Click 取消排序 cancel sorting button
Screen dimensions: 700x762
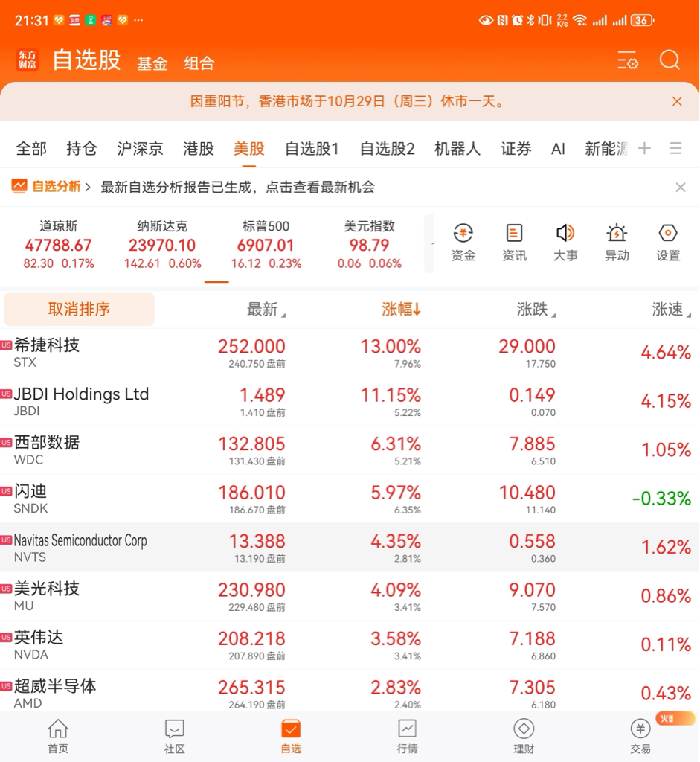pyautogui.click(x=79, y=309)
